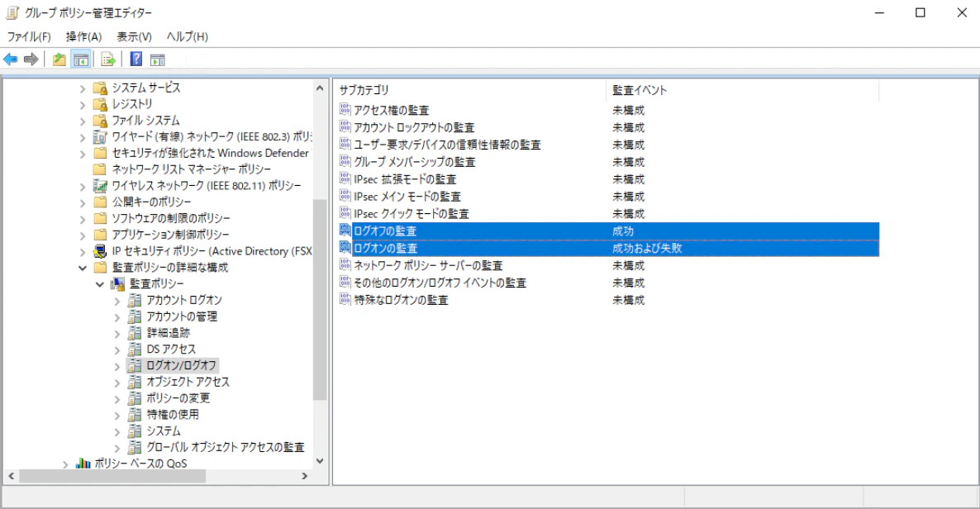The image size is (980, 509).
Task: Click the tree pane vertical scrollbar thumb
Action: click(x=320, y=299)
